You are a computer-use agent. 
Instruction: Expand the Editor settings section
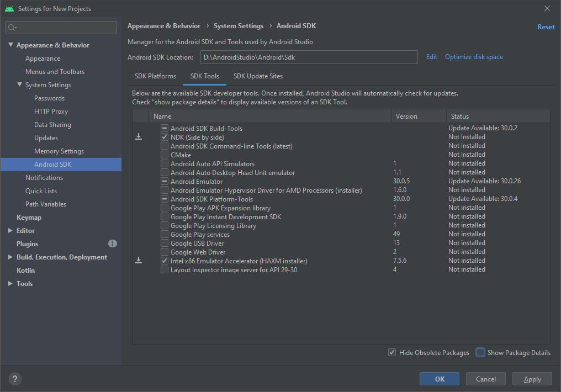click(10, 231)
